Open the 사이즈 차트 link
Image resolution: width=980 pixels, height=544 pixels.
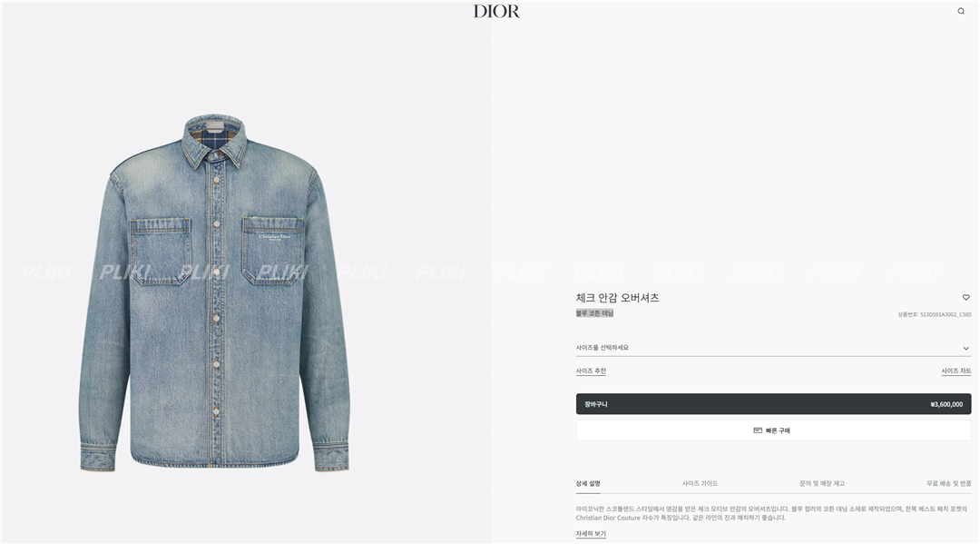pyautogui.click(x=956, y=371)
